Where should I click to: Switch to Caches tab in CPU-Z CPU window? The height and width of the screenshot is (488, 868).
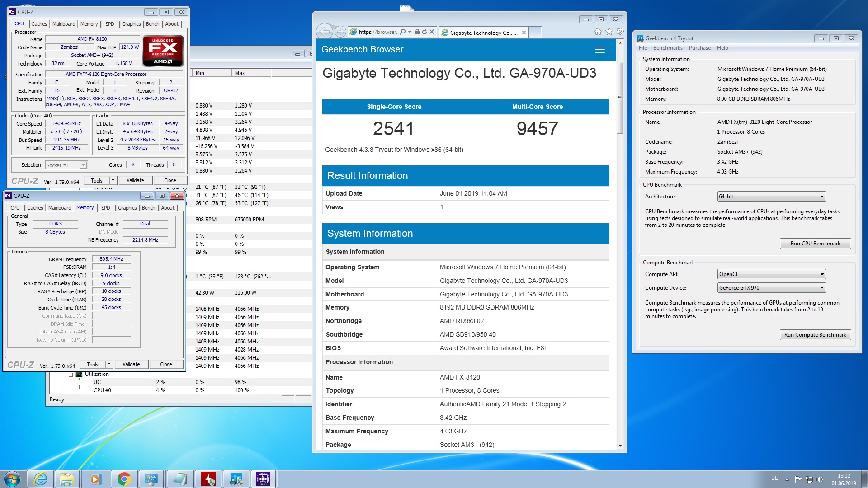pyautogui.click(x=39, y=24)
